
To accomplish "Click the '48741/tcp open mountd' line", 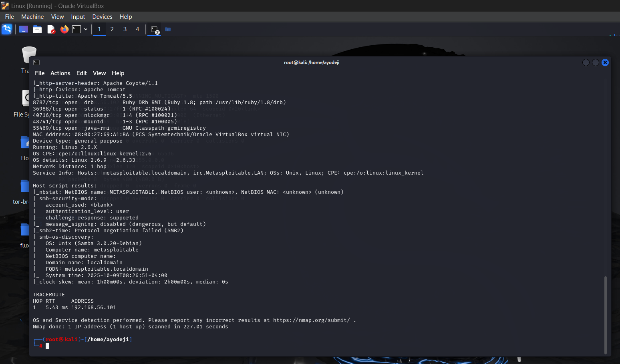I will coord(105,122).
